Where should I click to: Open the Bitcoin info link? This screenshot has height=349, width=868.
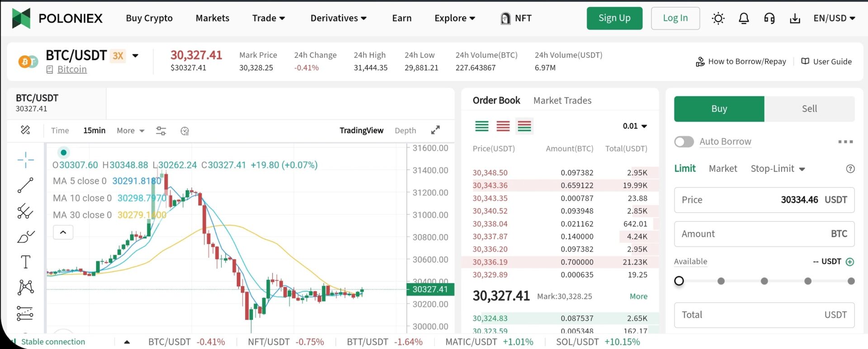72,69
